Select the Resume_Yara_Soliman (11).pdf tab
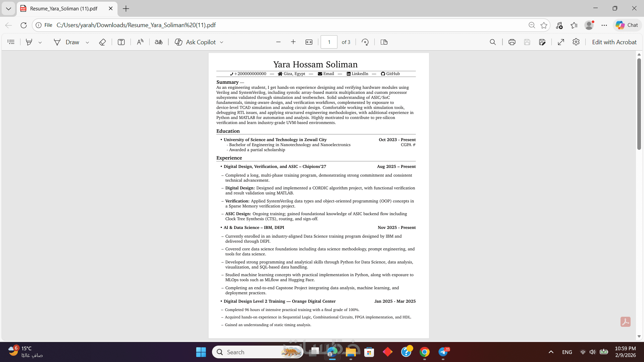The image size is (644, 362). [64, 8]
